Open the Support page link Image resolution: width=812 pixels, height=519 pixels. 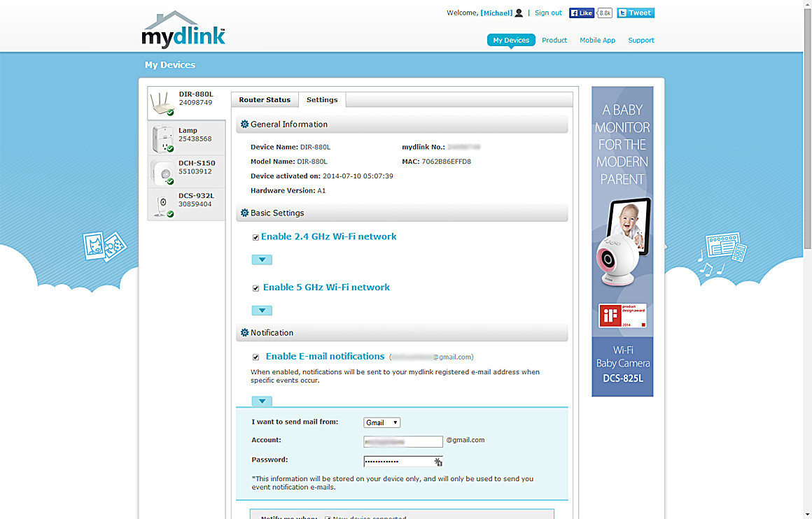[x=640, y=41]
